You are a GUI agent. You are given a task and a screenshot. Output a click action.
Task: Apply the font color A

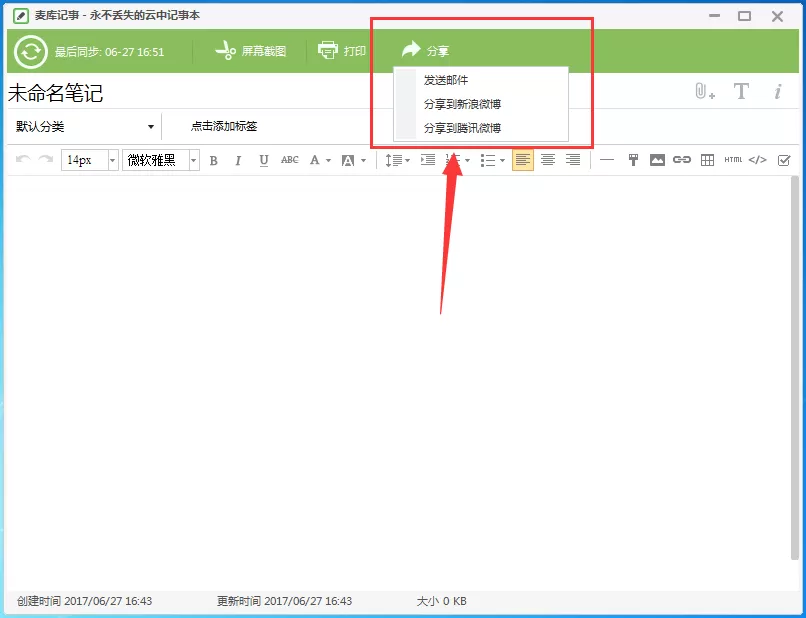315,160
